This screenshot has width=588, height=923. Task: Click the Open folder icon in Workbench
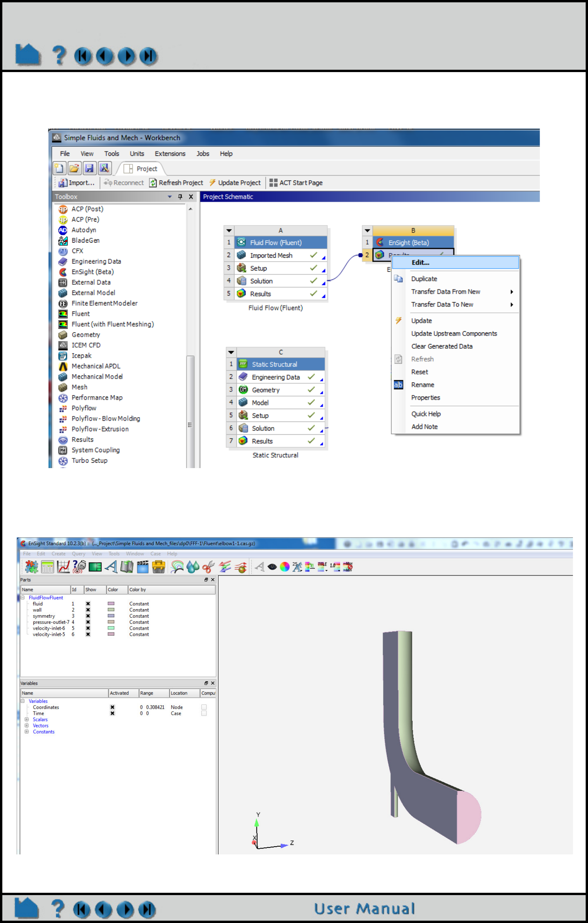click(74, 168)
